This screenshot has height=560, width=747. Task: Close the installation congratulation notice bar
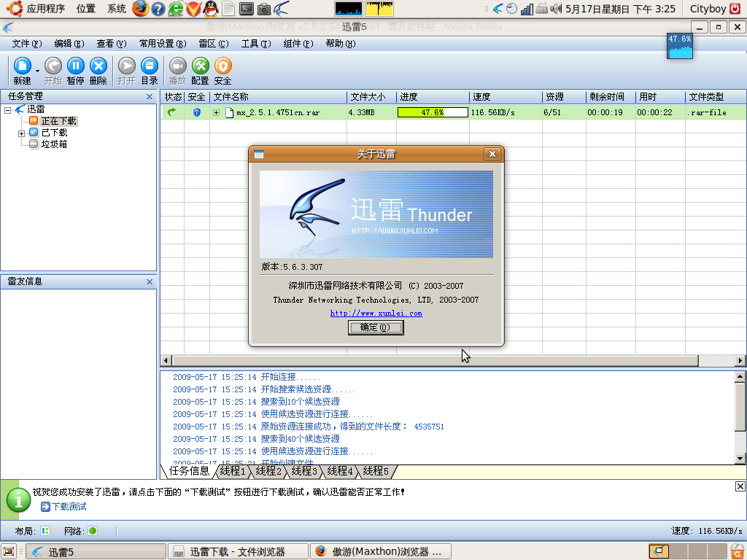740,486
